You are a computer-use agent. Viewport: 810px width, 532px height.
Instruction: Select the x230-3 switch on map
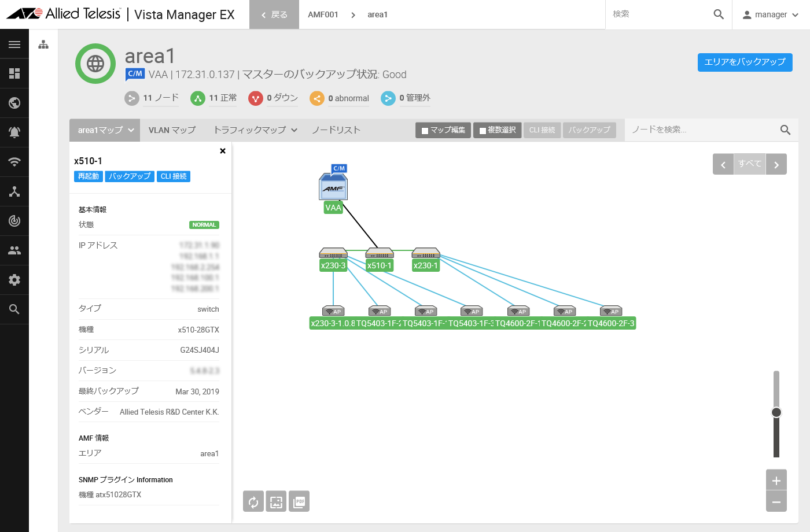point(333,253)
